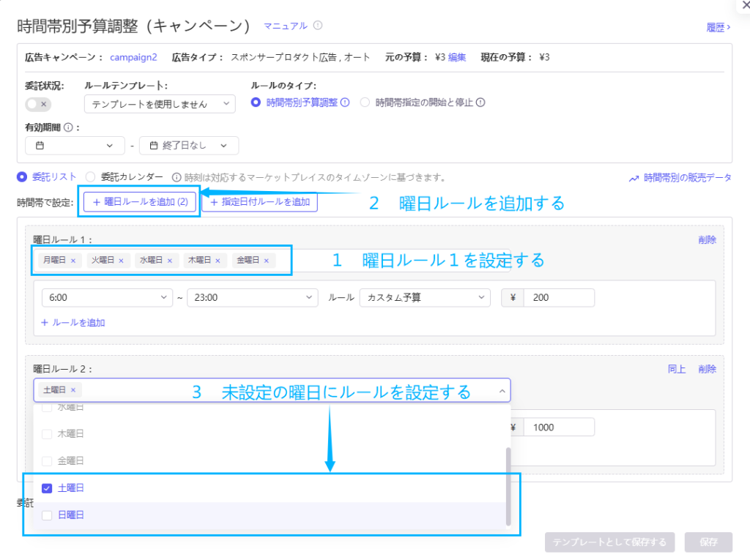Click 削除 for 曜日ルール 2
750x560 pixels.
tap(707, 369)
